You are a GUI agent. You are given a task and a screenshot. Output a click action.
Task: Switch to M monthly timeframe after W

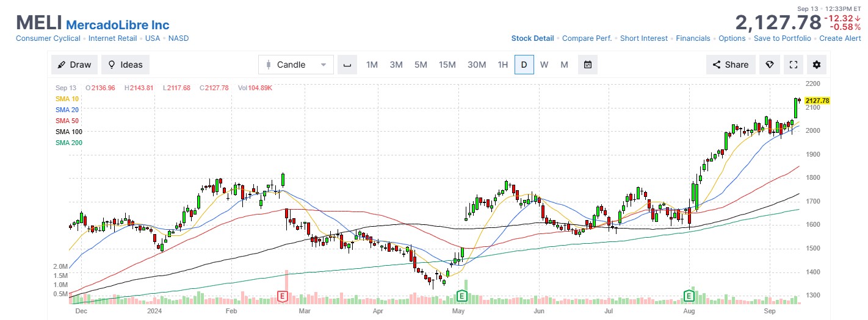[x=564, y=65]
